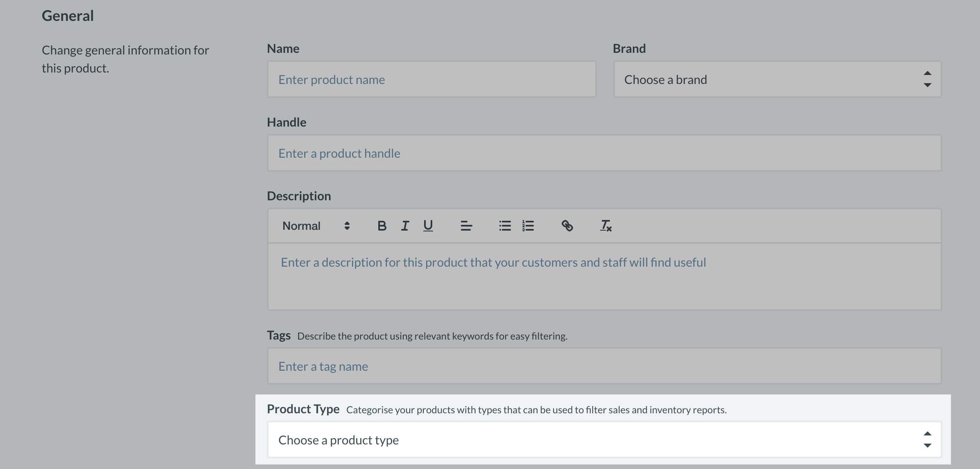The width and height of the screenshot is (980, 469).
Task: Insert a bulleted list
Action: tap(505, 226)
